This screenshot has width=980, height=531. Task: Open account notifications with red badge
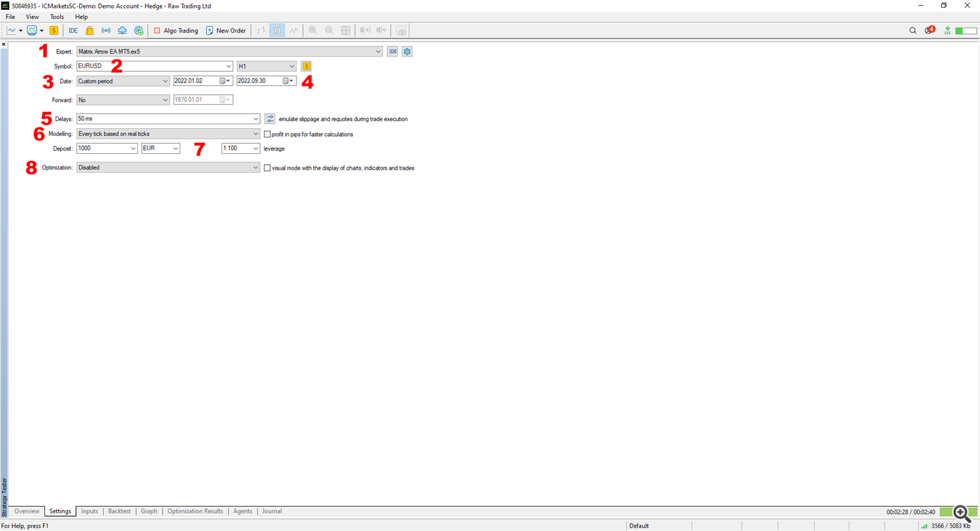928,30
